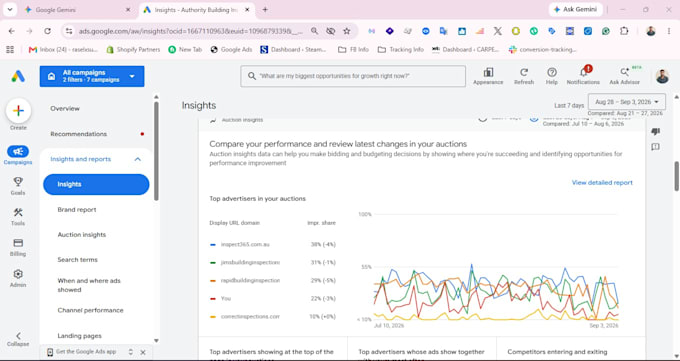Collapse the left navigation rail
This screenshot has height=361, width=680.
18,339
